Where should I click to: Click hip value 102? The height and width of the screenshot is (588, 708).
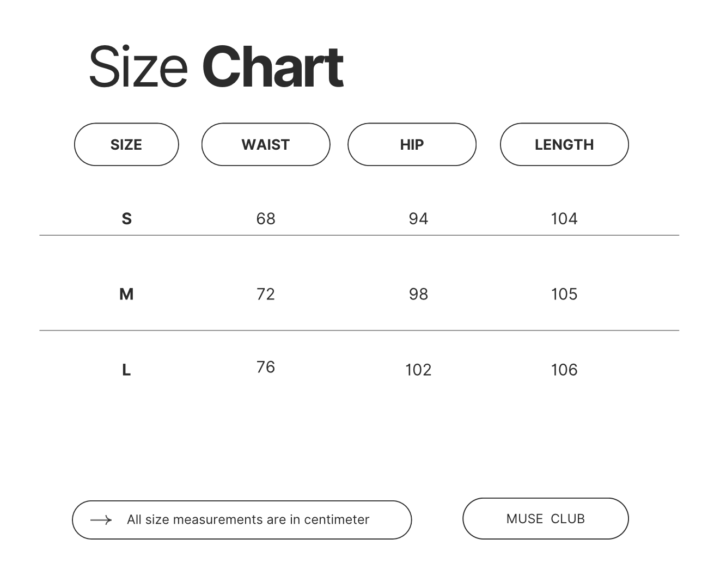click(418, 370)
